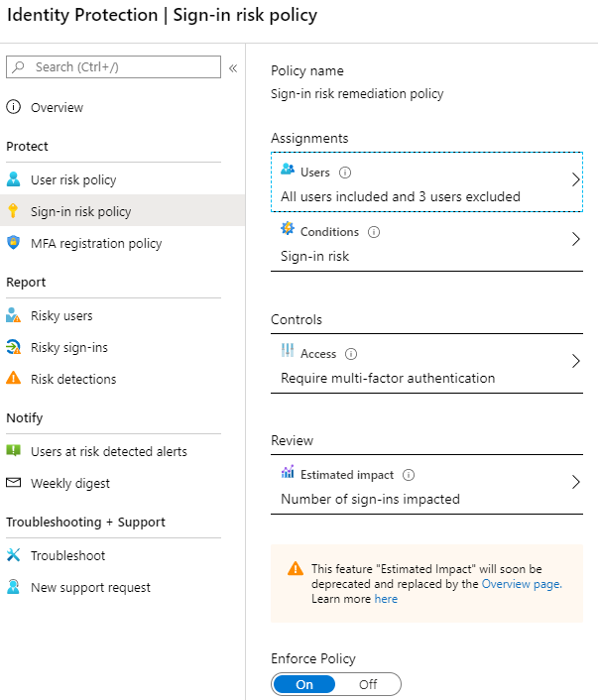598x700 pixels.
Task: Open MFA registration policy
Action: point(122,243)
